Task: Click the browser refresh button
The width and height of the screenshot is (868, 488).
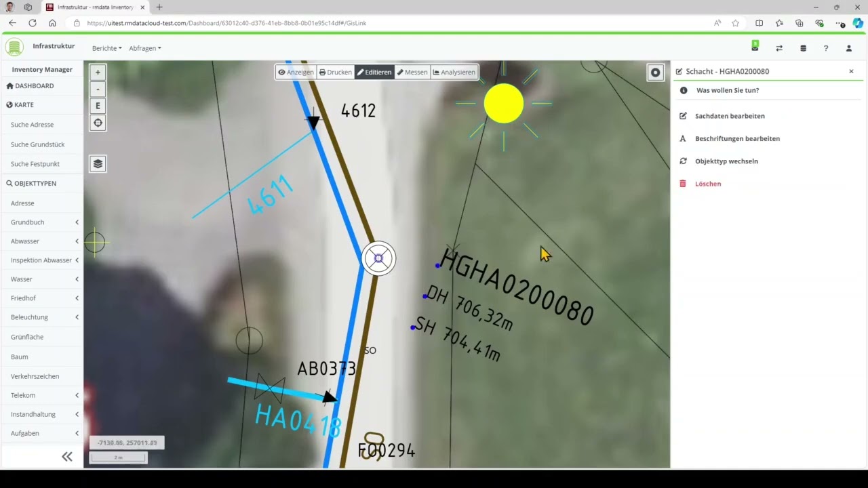Action: (x=32, y=23)
